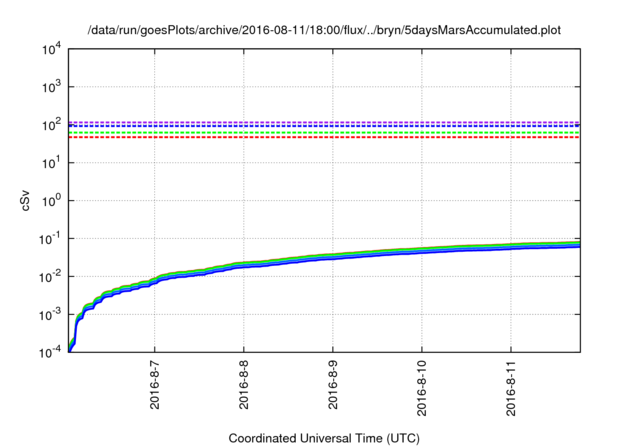Click the 10^1 y-axis tick label

pos(52,163)
